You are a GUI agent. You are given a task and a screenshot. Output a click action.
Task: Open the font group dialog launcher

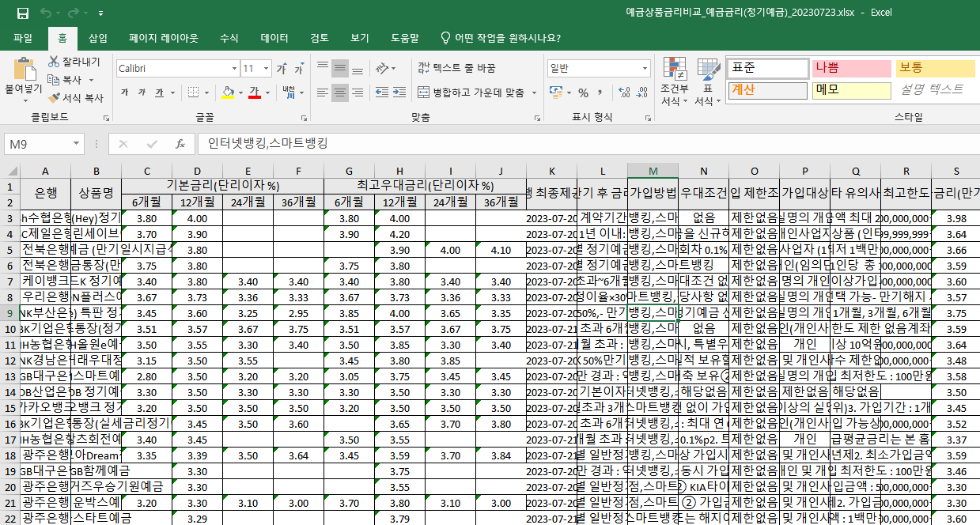305,117
